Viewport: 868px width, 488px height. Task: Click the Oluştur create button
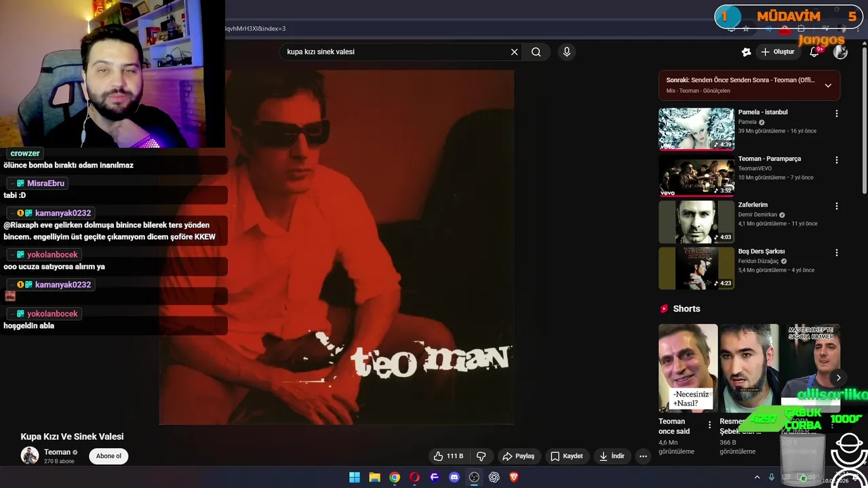pos(777,52)
